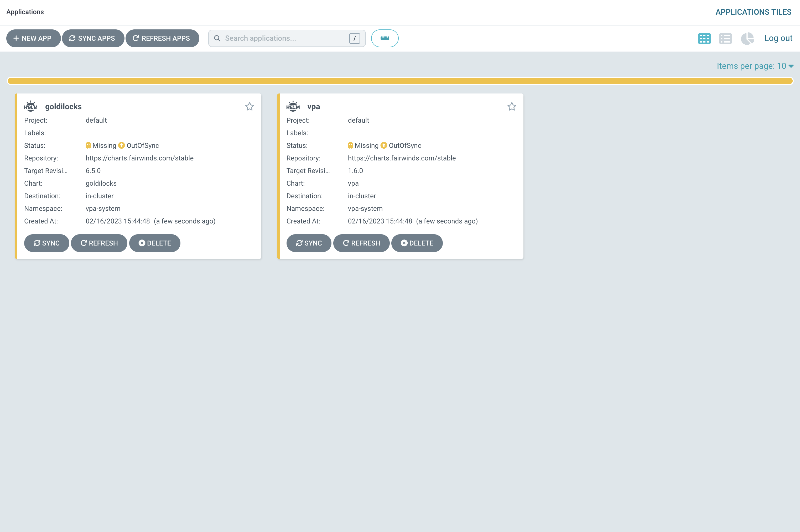
Task: Switch to the tiles grid view icon
Action: click(704, 38)
